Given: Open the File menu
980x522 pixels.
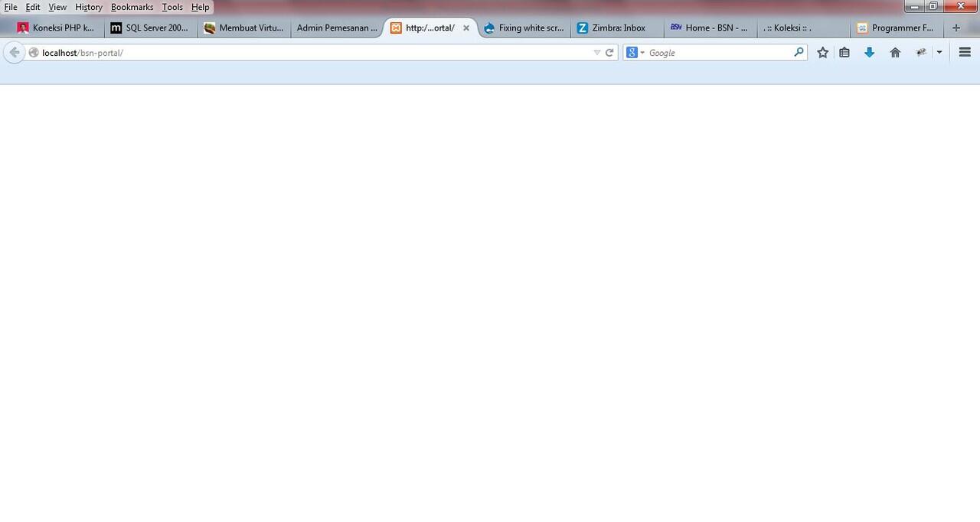Looking at the screenshot, I should (x=11, y=7).
